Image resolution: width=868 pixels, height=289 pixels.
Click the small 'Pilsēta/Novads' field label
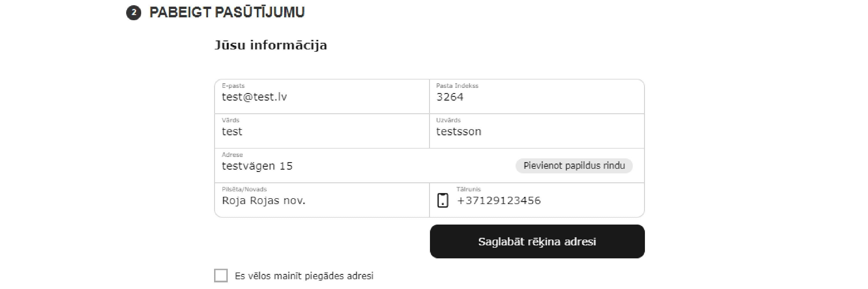[x=244, y=189]
